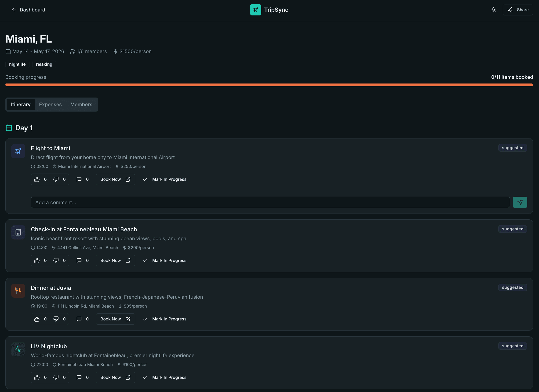Click the 1/6 members people icon
This screenshot has height=392, width=539.
pyautogui.click(x=73, y=51)
